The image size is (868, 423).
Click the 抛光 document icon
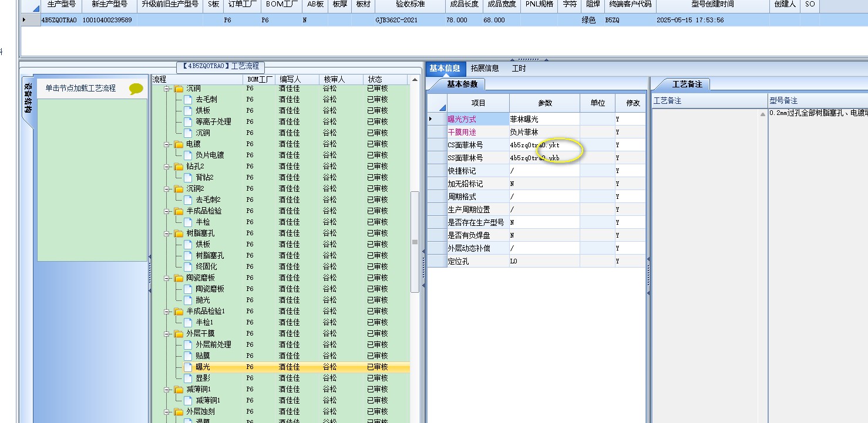tap(188, 300)
